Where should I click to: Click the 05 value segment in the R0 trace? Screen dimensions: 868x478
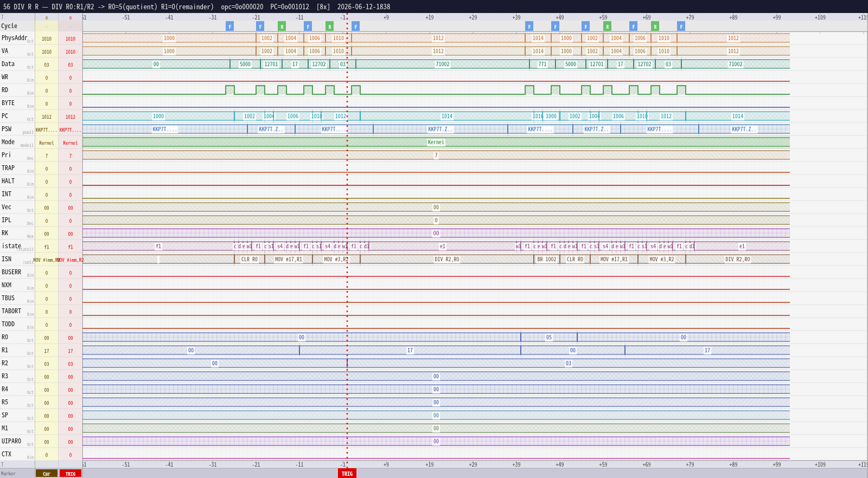(549, 338)
